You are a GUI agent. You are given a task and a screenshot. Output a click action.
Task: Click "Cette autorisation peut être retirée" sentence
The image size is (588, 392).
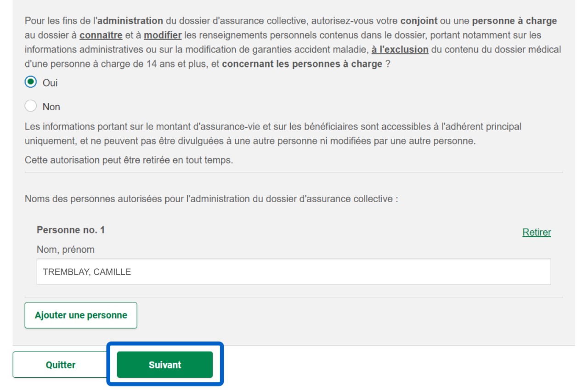tap(129, 161)
